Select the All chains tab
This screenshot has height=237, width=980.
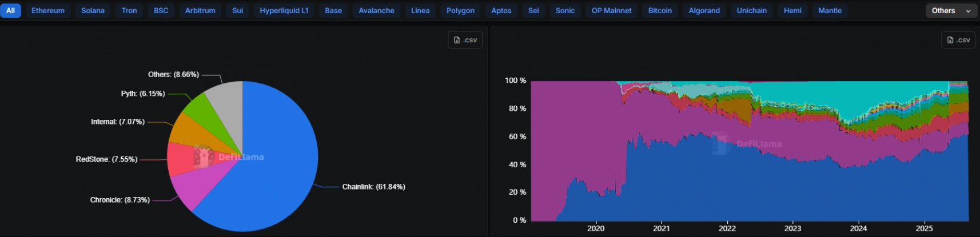pyautogui.click(x=10, y=10)
